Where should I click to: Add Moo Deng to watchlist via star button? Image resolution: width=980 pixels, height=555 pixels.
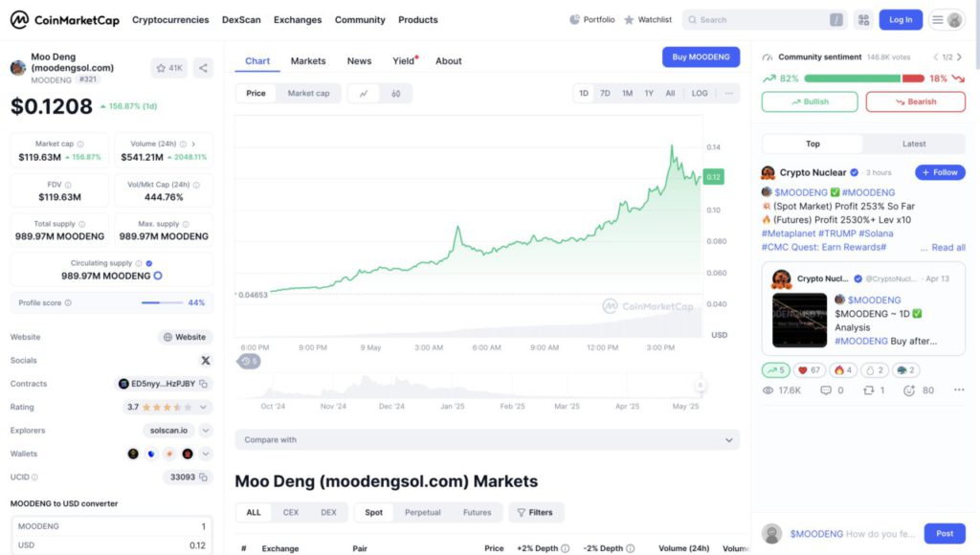tap(168, 68)
